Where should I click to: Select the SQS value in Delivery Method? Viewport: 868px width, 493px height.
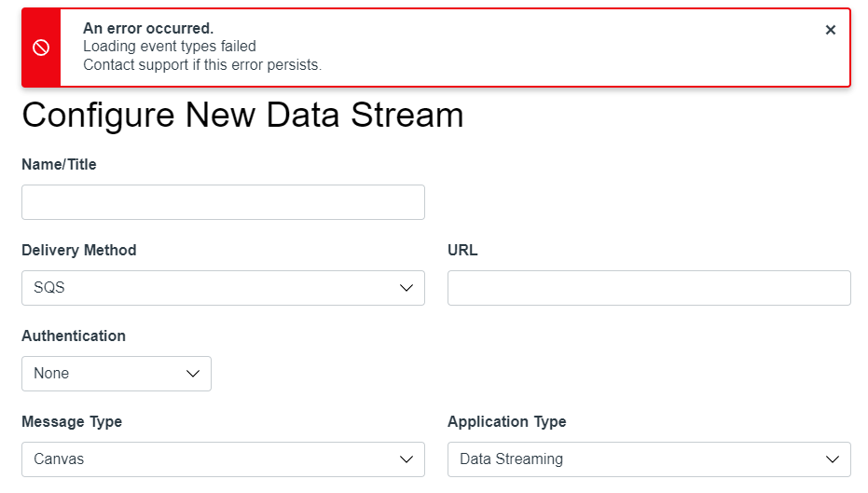tap(50, 288)
